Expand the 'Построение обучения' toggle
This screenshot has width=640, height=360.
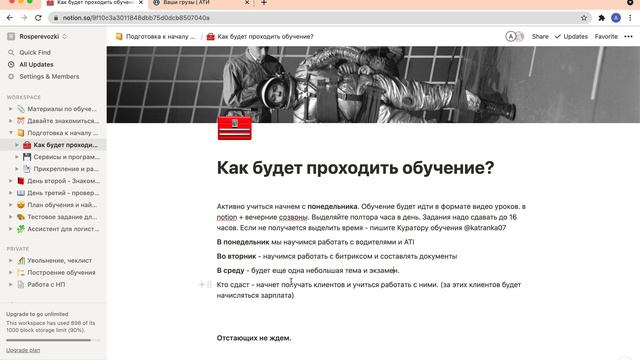point(11,272)
